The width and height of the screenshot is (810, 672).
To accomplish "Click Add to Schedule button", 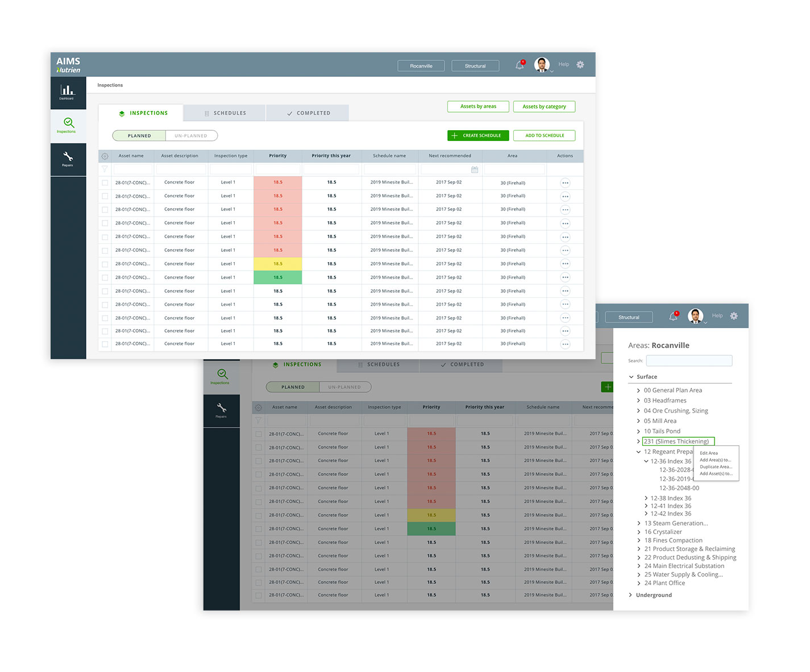I will point(544,135).
